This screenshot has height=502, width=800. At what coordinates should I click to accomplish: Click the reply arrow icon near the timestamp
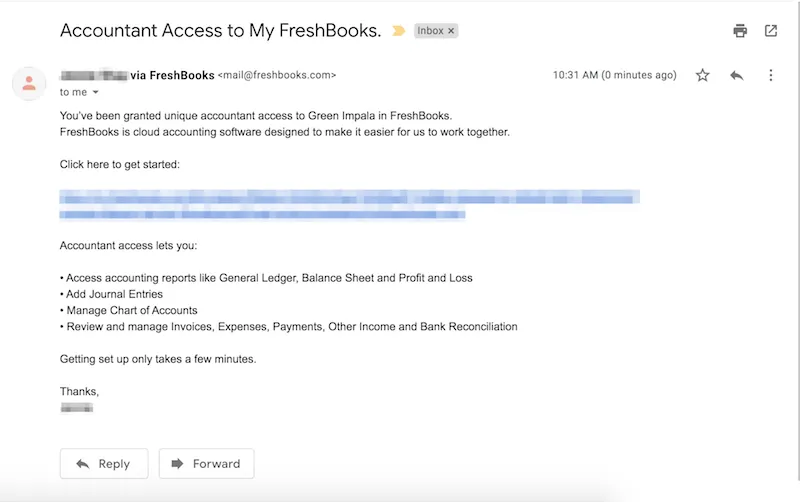point(737,75)
